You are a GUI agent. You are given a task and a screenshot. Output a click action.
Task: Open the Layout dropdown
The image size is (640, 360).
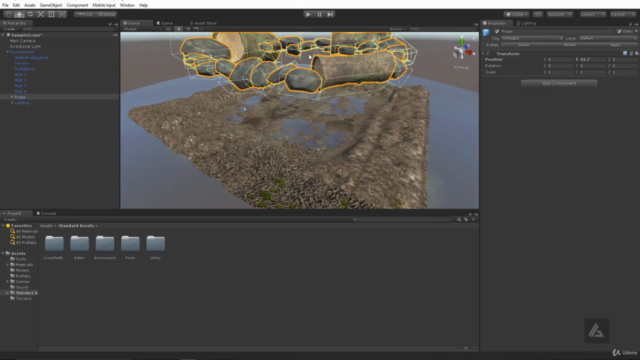[623, 14]
